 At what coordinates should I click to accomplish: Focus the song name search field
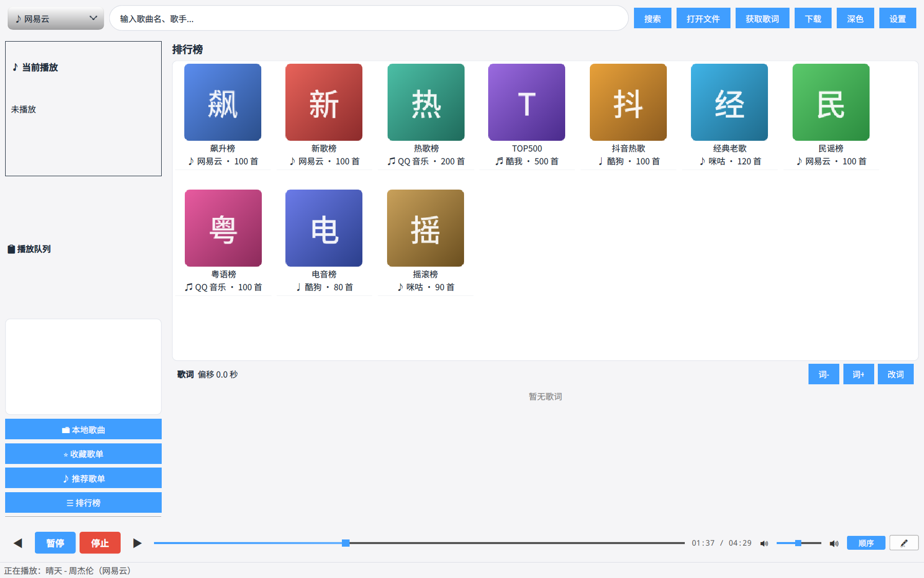click(369, 18)
